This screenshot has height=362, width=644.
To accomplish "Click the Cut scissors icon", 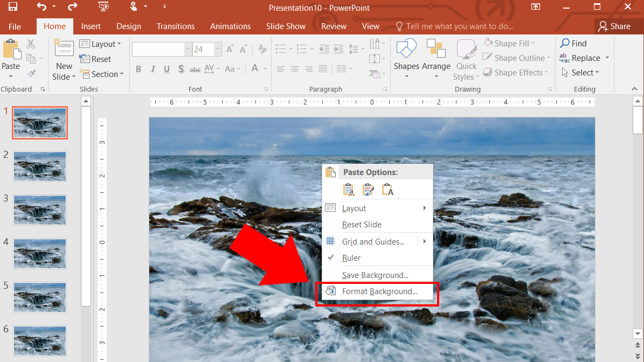I will coord(31,44).
